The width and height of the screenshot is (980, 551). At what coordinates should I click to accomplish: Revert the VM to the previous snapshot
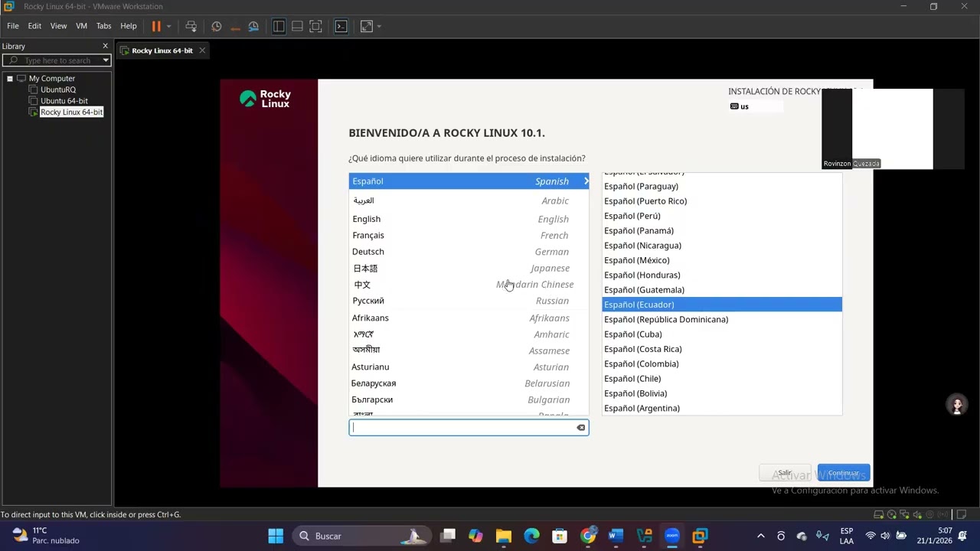[235, 26]
